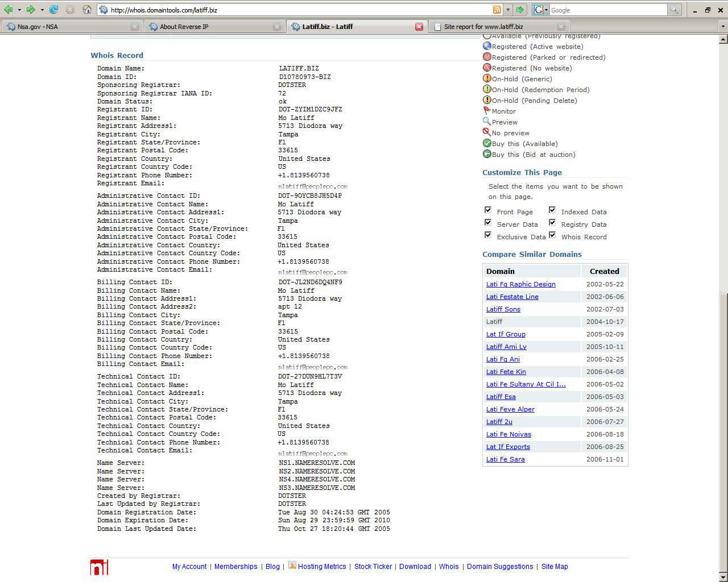Switch to the About Reverse IP tab

click(184, 27)
